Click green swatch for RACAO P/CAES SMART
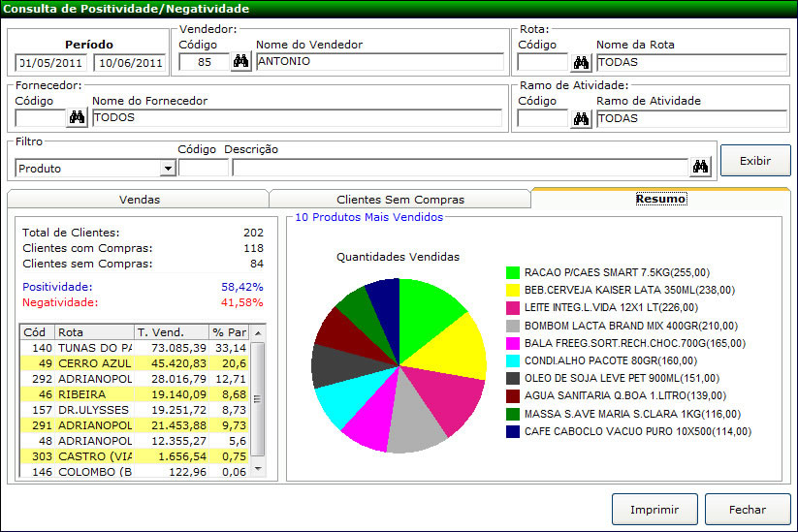The width and height of the screenshot is (798, 532). 513,272
